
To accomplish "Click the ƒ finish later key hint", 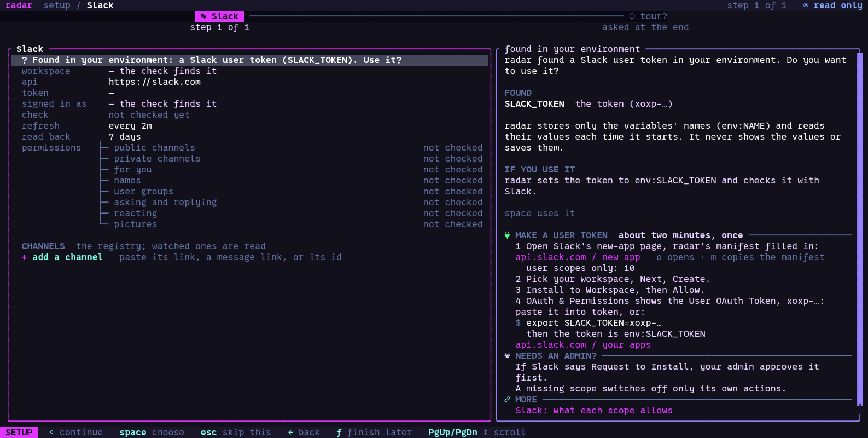I will (x=374, y=433).
